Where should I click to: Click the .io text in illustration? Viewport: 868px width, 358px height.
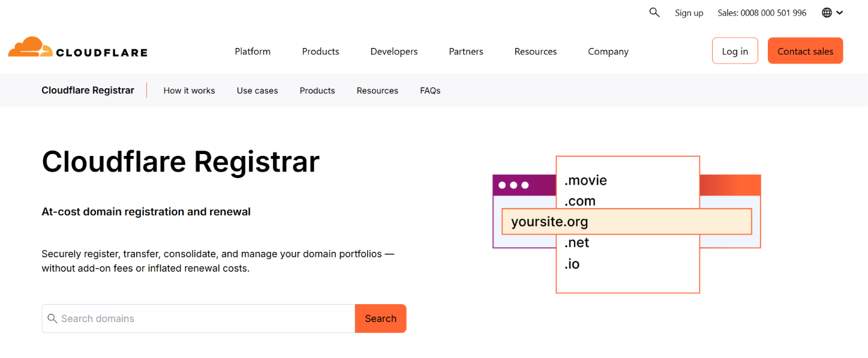[572, 263]
